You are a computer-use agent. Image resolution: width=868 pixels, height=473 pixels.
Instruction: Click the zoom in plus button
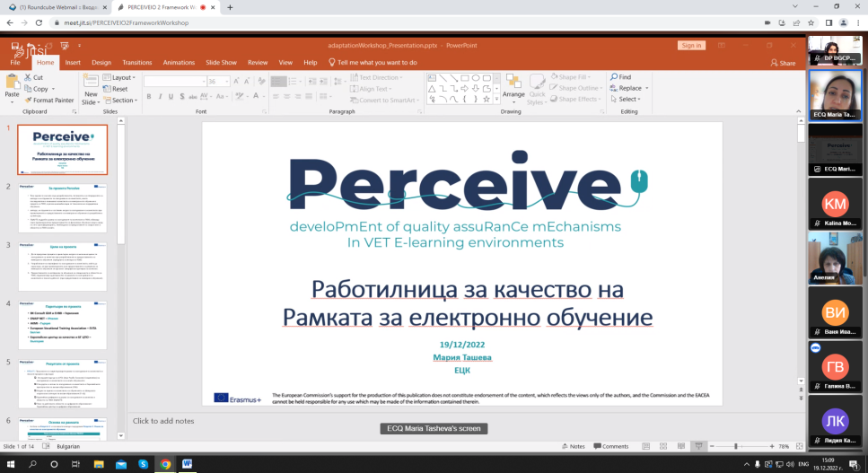[772, 446]
